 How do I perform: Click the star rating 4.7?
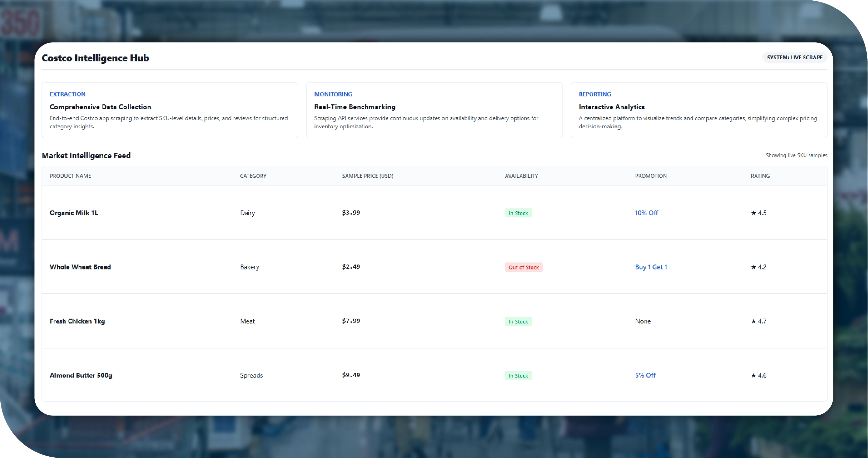tap(759, 321)
